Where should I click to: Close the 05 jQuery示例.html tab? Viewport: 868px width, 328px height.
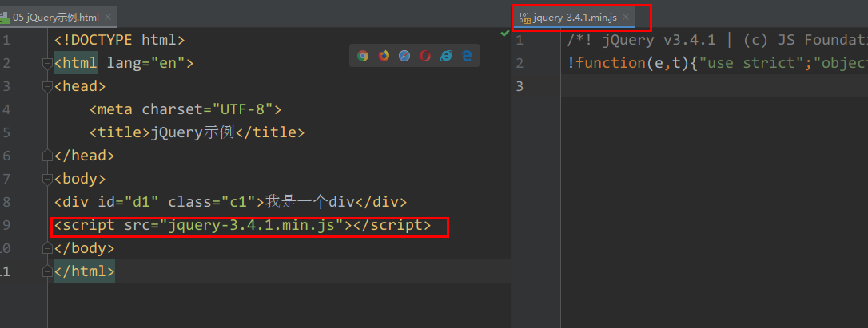pos(107,17)
